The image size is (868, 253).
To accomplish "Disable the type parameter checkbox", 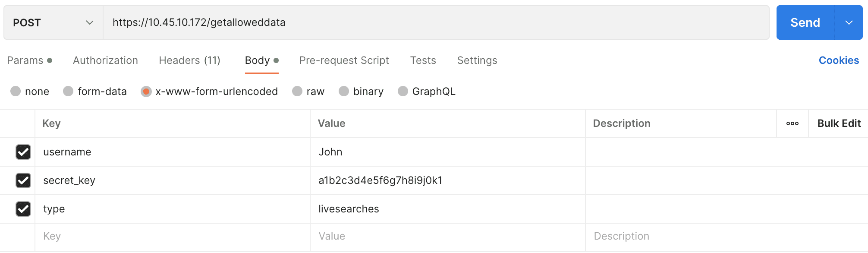I will 23,209.
